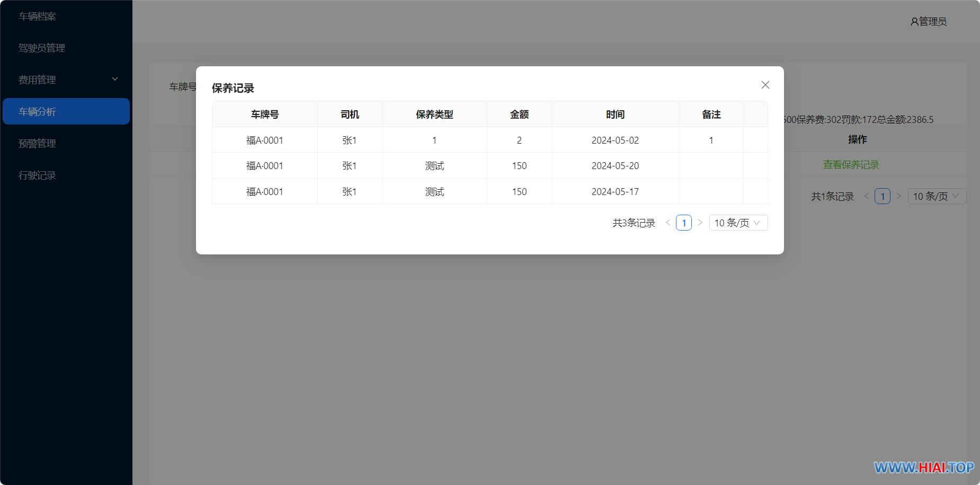The image size is (980, 485).
Task: Open dialog's 10 条/页 page size dropdown
Action: [x=738, y=223]
